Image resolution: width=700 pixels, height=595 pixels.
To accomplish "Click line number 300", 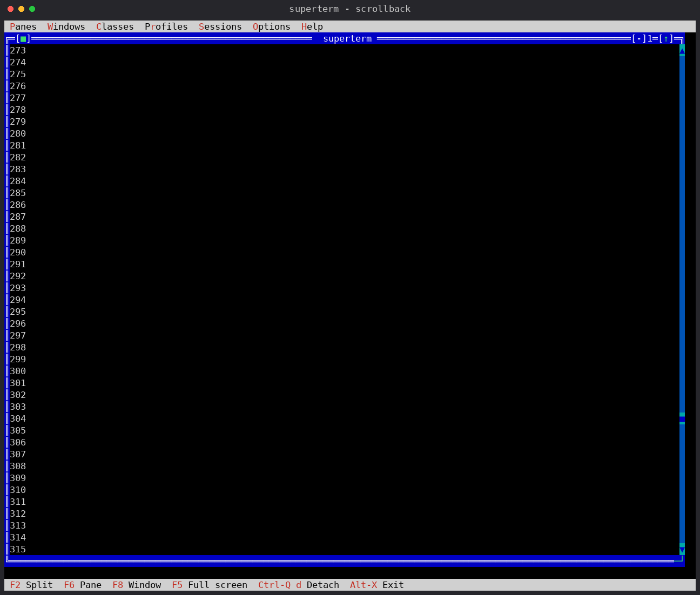I will (18, 371).
